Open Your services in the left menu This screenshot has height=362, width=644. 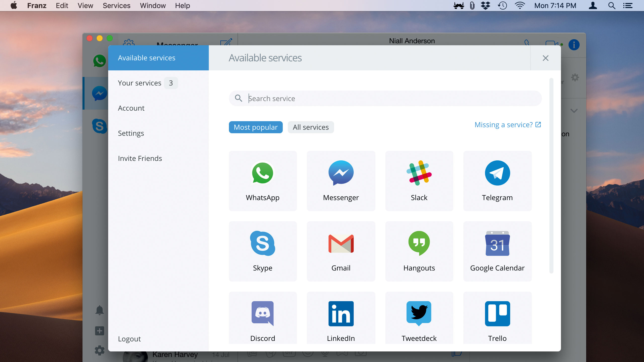[x=140, y=83]
